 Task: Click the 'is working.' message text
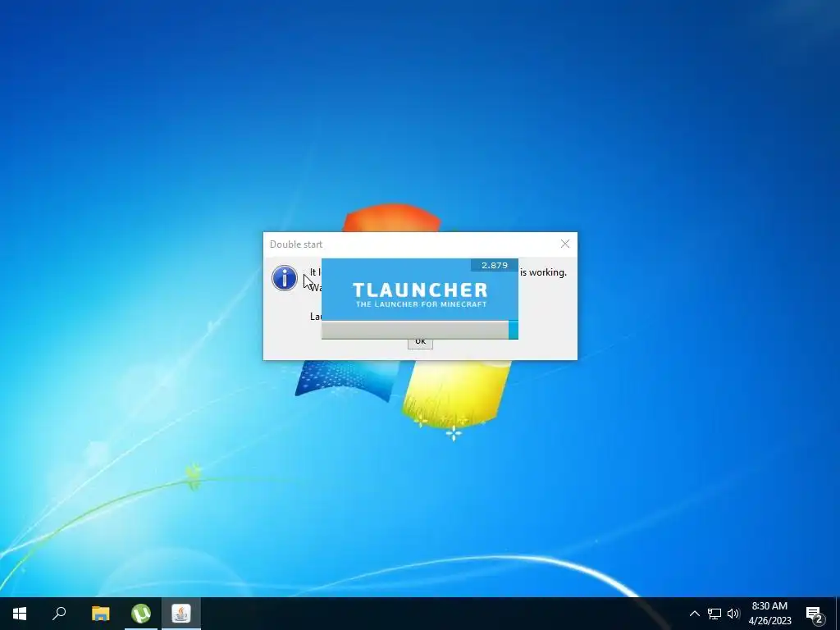pyautogui.click(x=543, y=272)
